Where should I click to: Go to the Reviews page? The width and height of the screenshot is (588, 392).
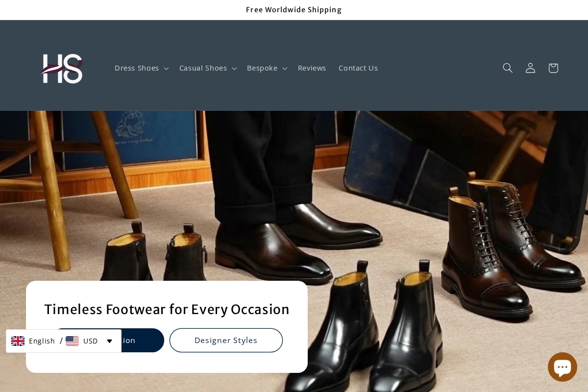(x=312, y=68)
